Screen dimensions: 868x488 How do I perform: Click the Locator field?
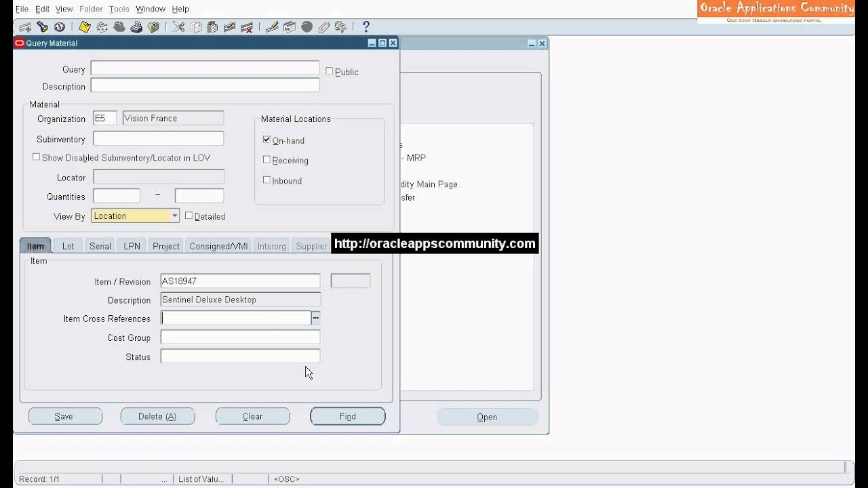coord(159,177)
